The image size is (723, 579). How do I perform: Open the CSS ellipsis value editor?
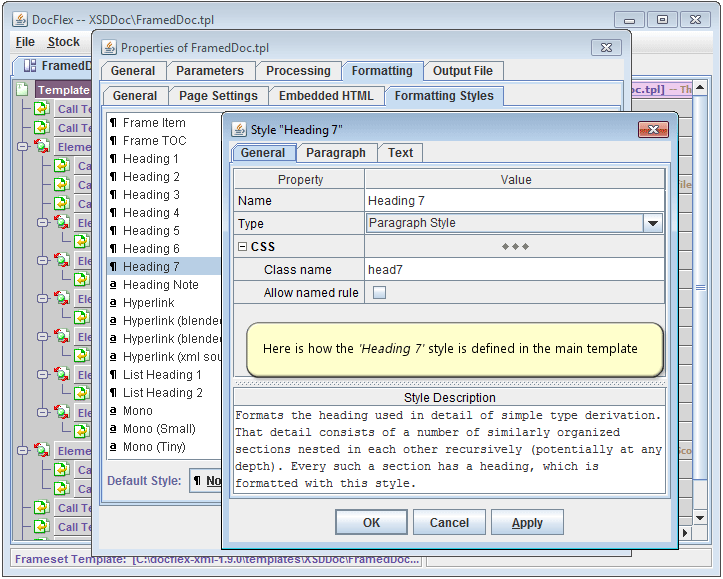pyautogui.click(x=515, y=247)
